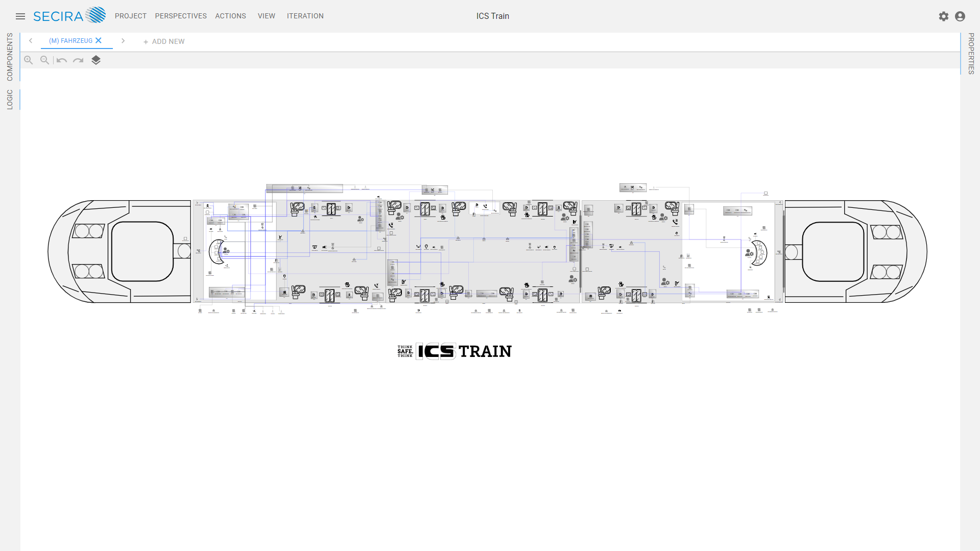This screenshot has height=551, width=980.
Task: Go to next tabs with right chevron
Action: coord(123,41)
